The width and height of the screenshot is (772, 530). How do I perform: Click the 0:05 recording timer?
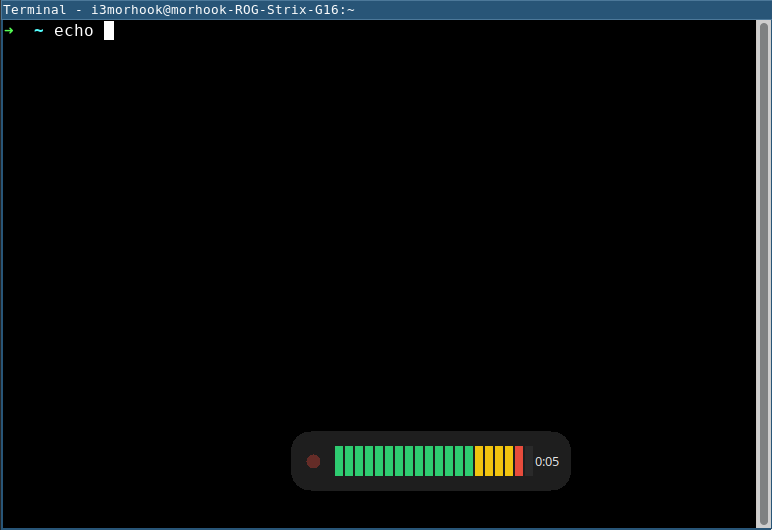click(x=547, y=462)
